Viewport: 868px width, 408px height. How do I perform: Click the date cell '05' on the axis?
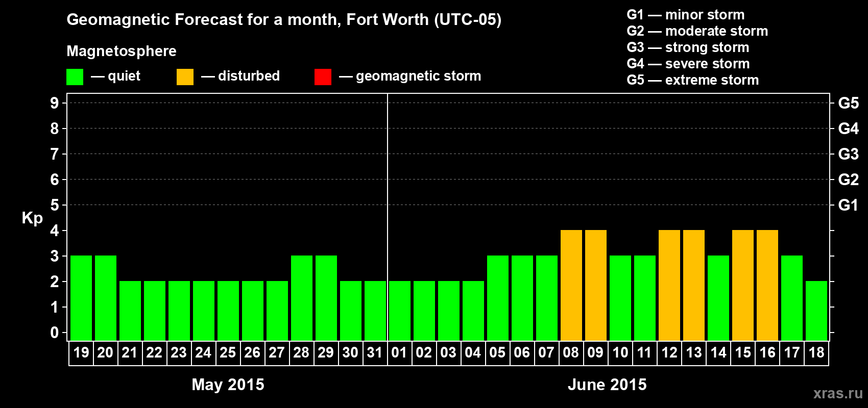click(x=497, y=353)
